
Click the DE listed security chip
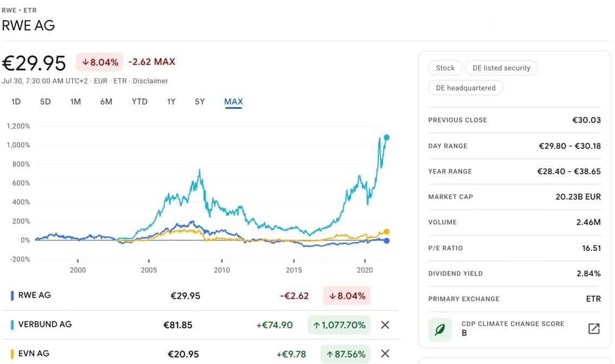tap(501, 68)
